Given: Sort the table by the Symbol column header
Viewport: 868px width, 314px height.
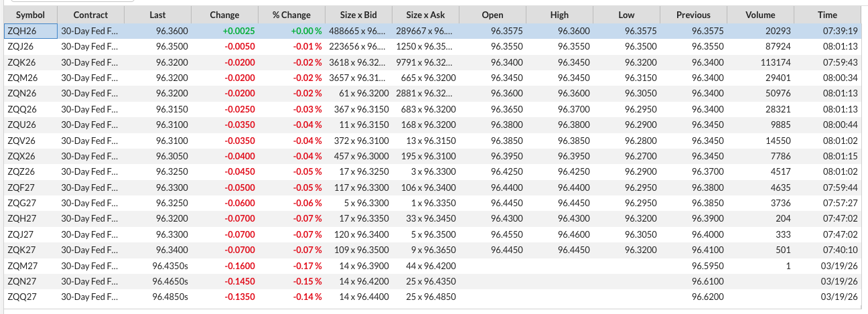Looking at the screenshot, I should (30, 15).
